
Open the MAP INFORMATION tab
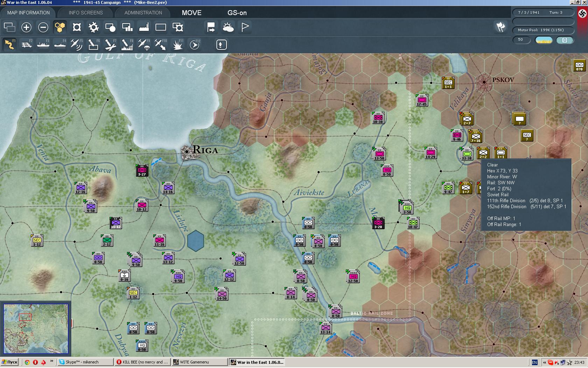point(28,13)
